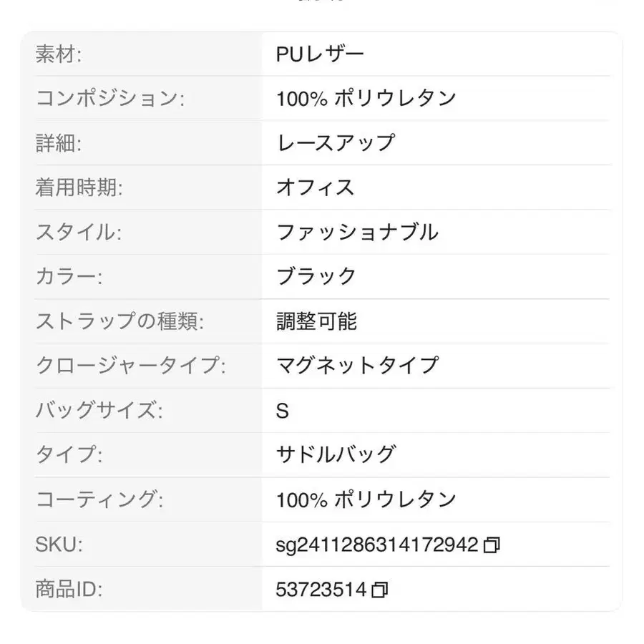
Task: Click the 100% ポリウレタン composition value
Action: [x=367, y=99]
